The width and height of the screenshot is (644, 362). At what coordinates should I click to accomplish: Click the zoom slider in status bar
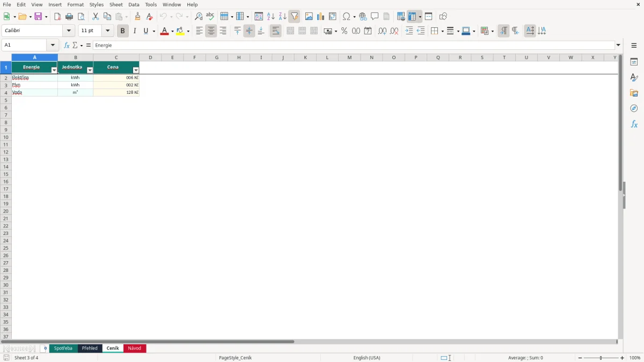[601, 358]
